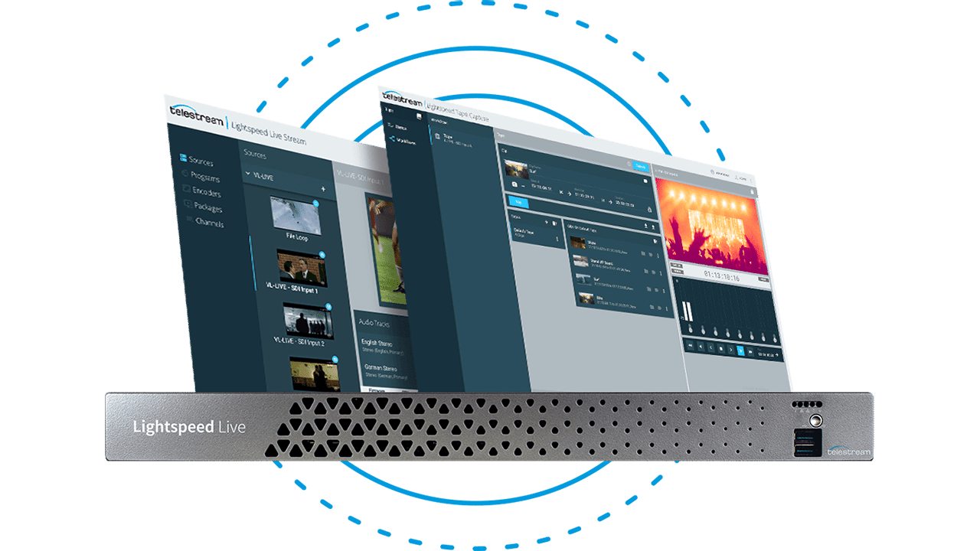This screenshot has height=551, width=980.
Task: Open Packages in Live Stream sidebar
Action: (x=203, y=207)
